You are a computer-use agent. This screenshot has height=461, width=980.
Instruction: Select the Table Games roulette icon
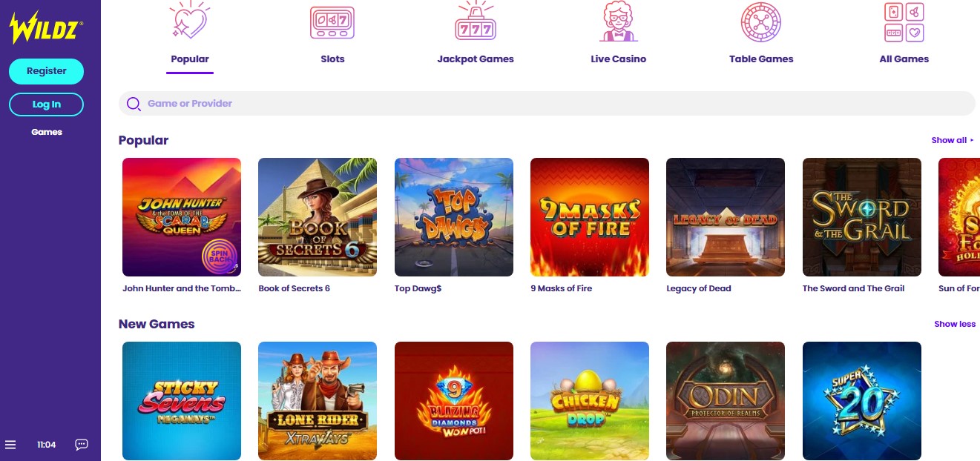coord(761,21)
